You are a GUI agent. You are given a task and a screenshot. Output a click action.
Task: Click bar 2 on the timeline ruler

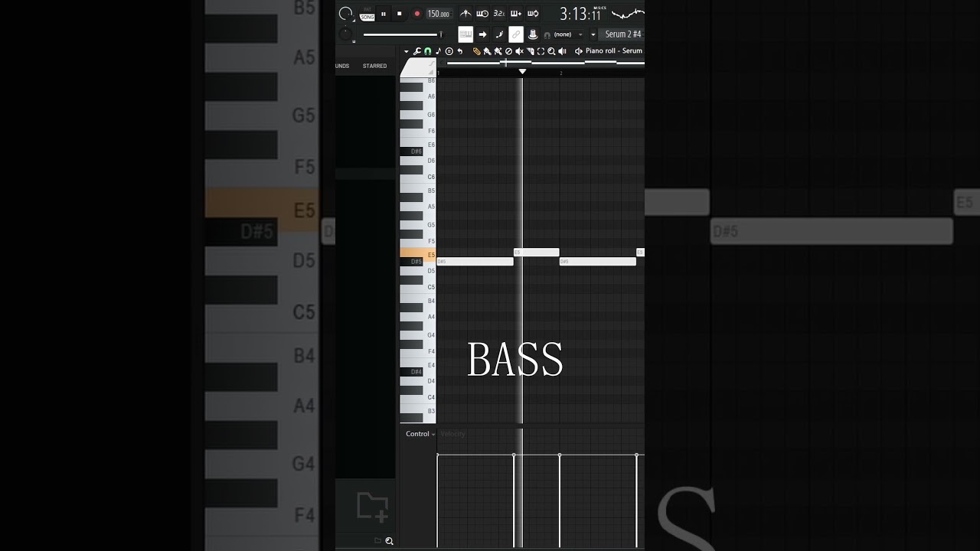coord(561,73)
